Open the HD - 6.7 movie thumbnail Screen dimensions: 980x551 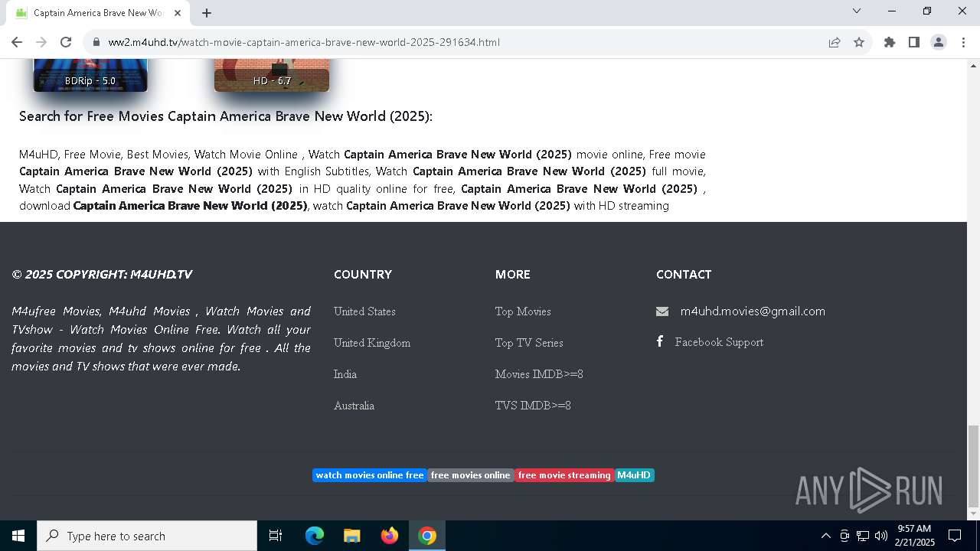272,75
